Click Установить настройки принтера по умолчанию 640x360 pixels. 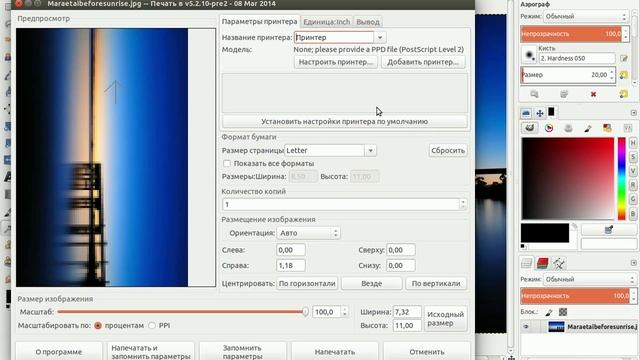tap(344, 122)
